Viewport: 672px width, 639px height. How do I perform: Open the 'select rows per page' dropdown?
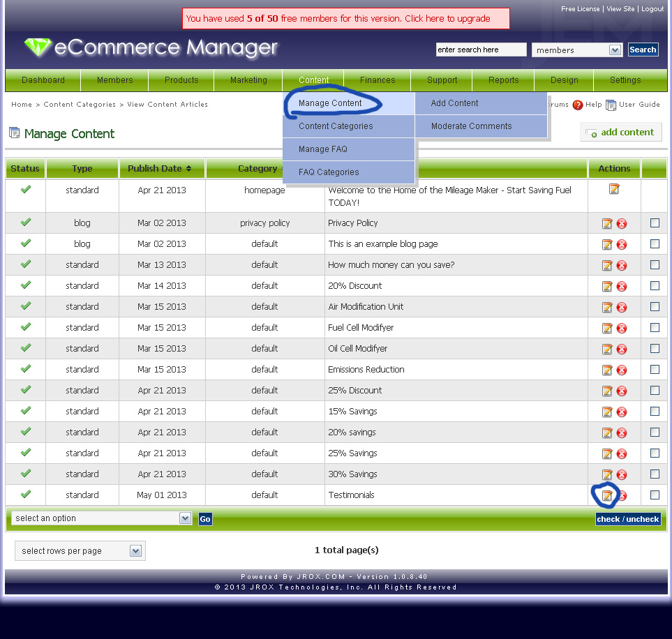click(x=135, y=551)
